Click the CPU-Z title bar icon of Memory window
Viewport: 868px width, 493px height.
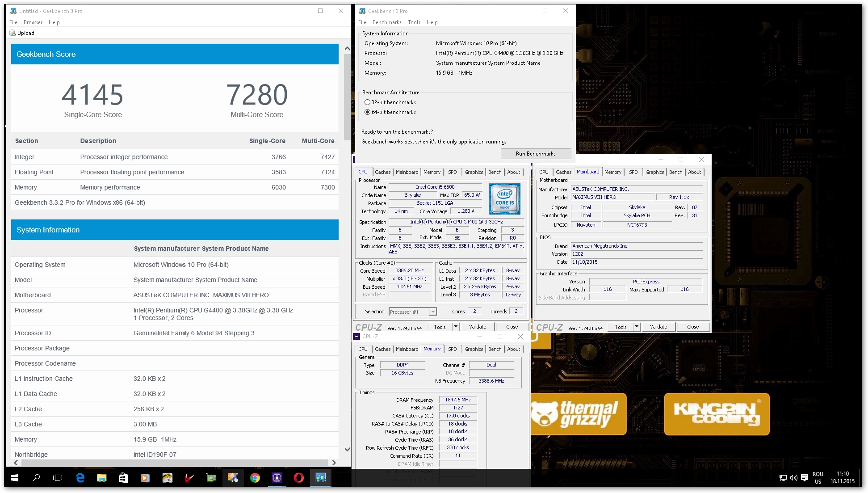point(356,337)
